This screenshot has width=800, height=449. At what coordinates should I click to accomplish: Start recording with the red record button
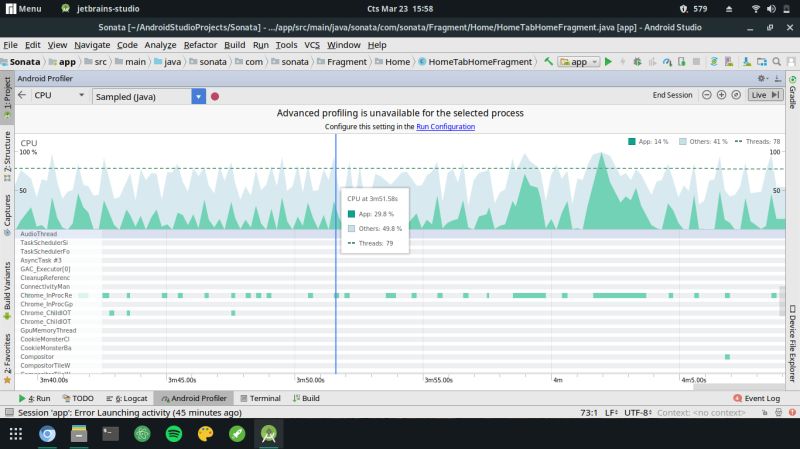(x=215, y=96)
